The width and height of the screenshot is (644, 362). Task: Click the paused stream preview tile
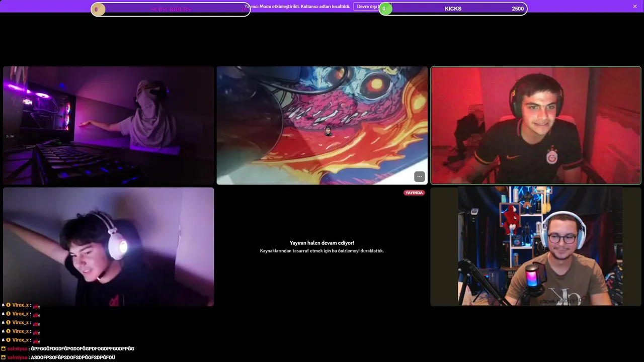click(x=322, y=247)
